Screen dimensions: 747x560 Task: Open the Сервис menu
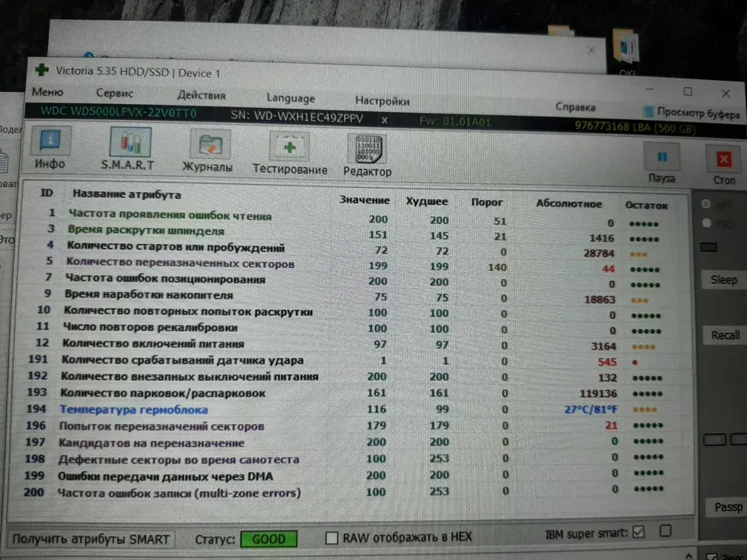114,94
